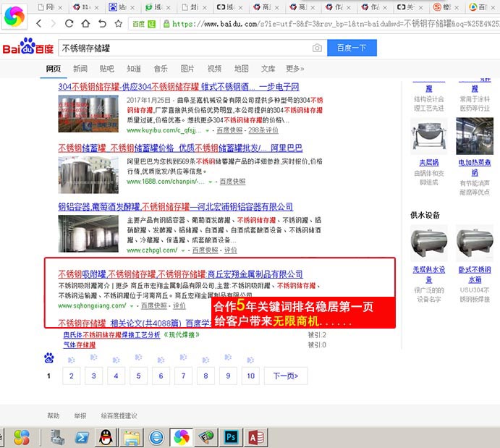Click the Baidu paw icon above page 1

[x=48, y=358]
